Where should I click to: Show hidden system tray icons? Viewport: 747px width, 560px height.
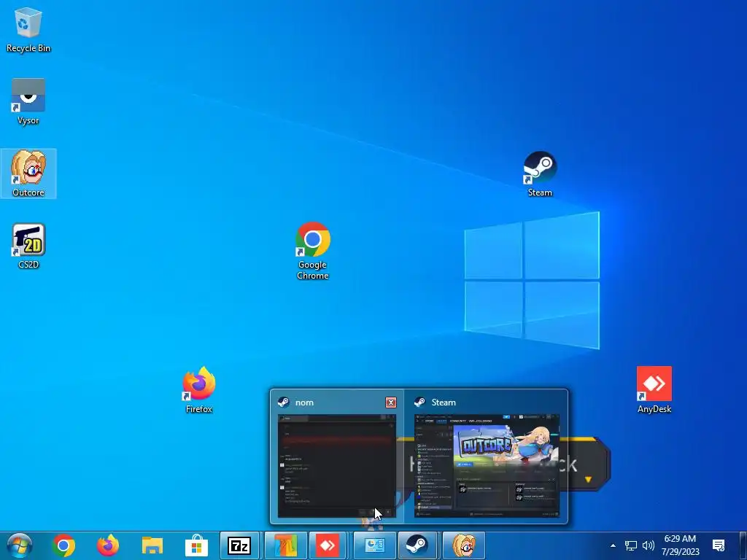[x=613, y=545]
